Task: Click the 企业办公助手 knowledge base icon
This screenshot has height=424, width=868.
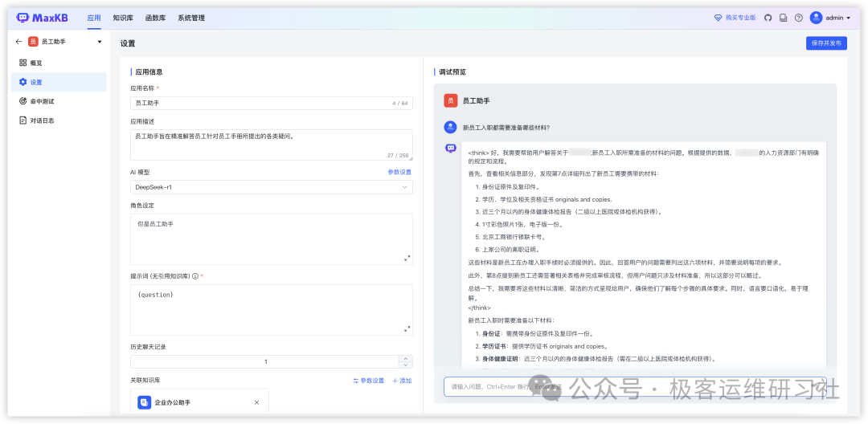Action: point(145,402)
